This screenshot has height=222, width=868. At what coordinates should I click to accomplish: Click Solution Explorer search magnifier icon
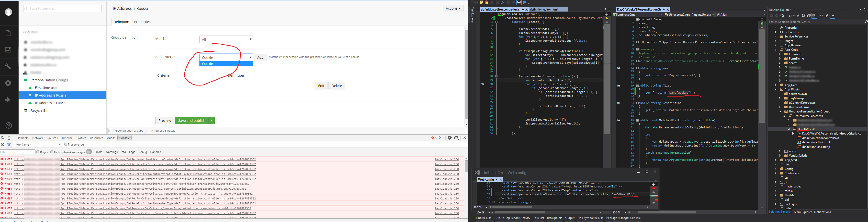point(866,22)
